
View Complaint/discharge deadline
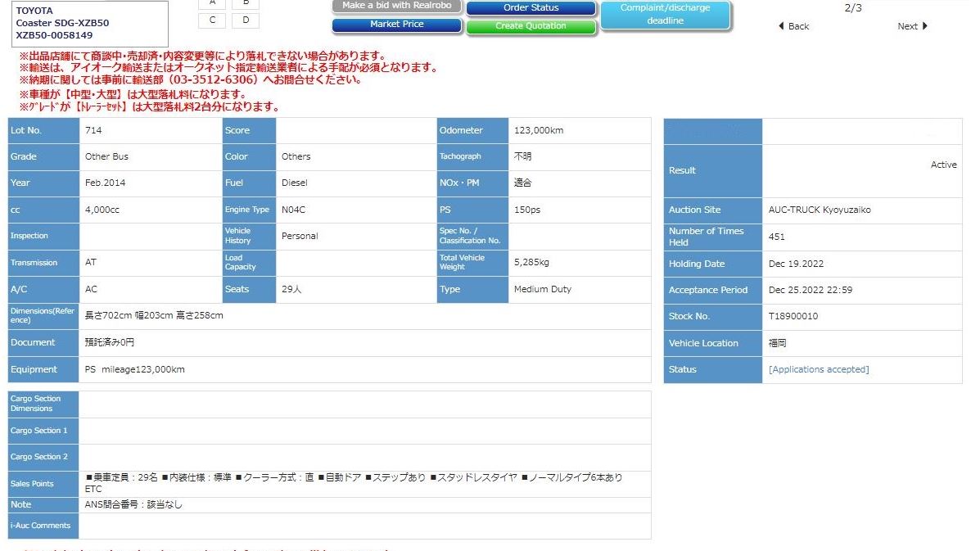pyautogui.click(x=665, y=15)
